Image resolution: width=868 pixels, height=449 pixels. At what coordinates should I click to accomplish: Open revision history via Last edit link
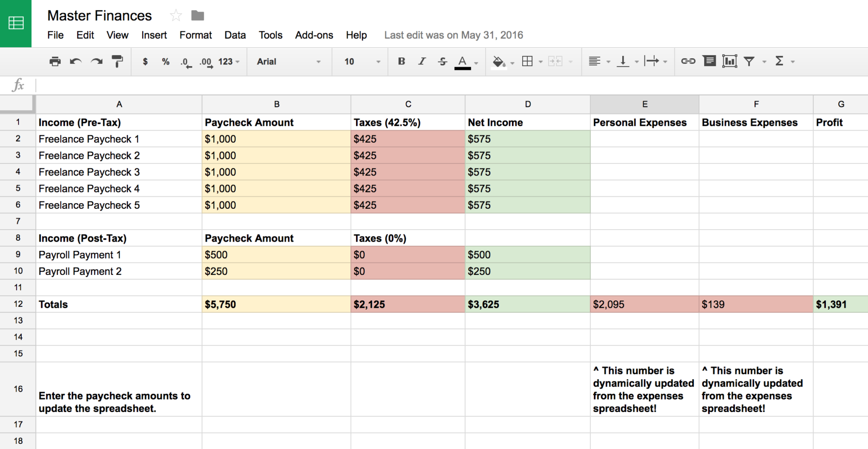click(x=453, y=35)
